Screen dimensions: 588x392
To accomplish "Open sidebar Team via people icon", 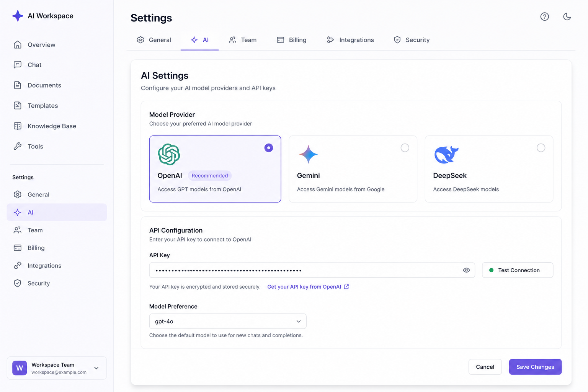I will pos(18,230).
